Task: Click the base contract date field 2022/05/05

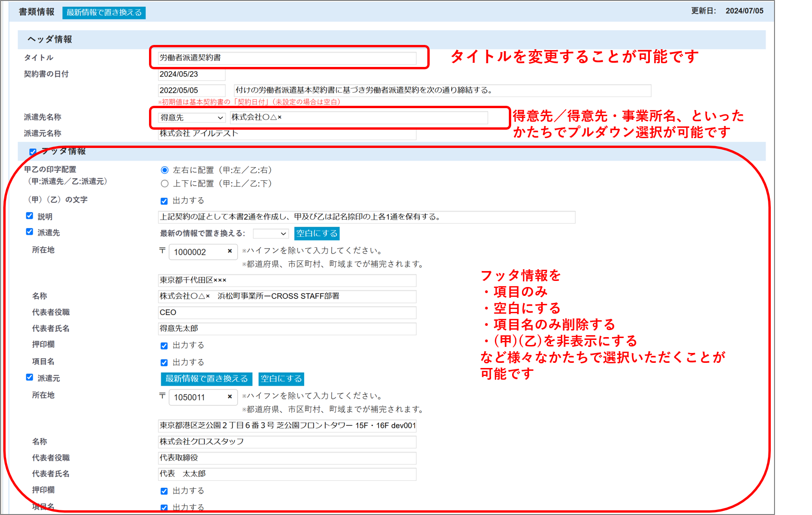Action: (x=192, y=90)
